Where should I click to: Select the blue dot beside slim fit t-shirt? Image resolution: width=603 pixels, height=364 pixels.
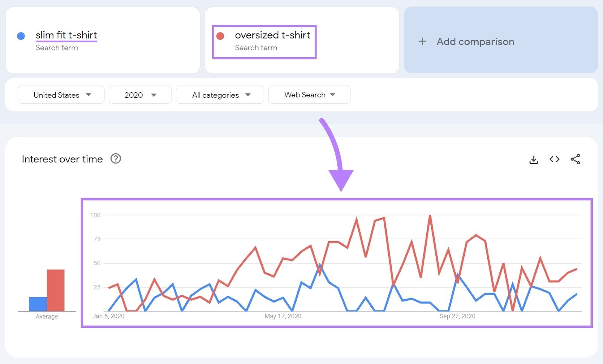(21, 36)
